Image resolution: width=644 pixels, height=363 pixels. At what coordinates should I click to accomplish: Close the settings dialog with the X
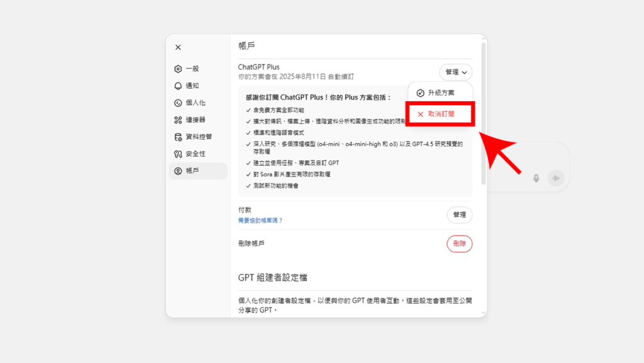point(178,47)
